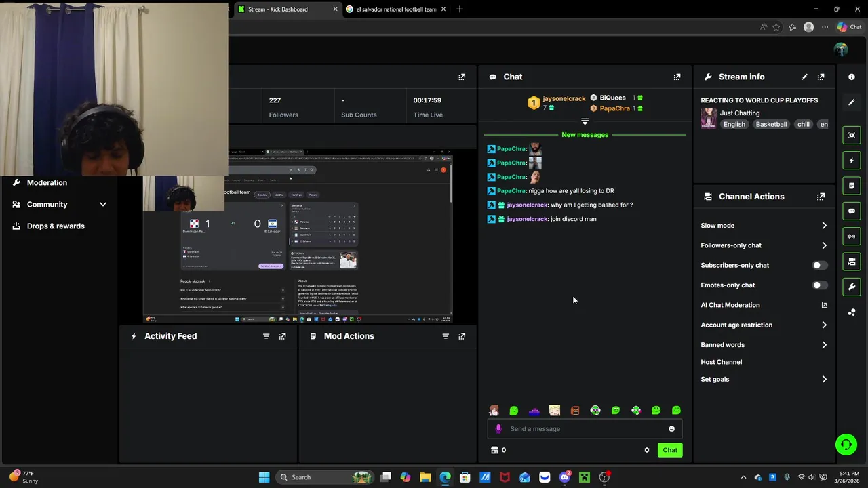This screenshot has height=488, width=868.
Task: Collapse the chat leaderboard arrow
Action: pos(585,122)
